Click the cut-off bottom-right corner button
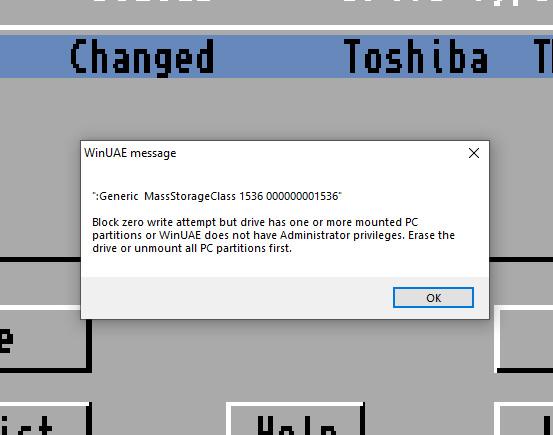Image resolution: width=553 pixels, height=435 pixels. 524,420
